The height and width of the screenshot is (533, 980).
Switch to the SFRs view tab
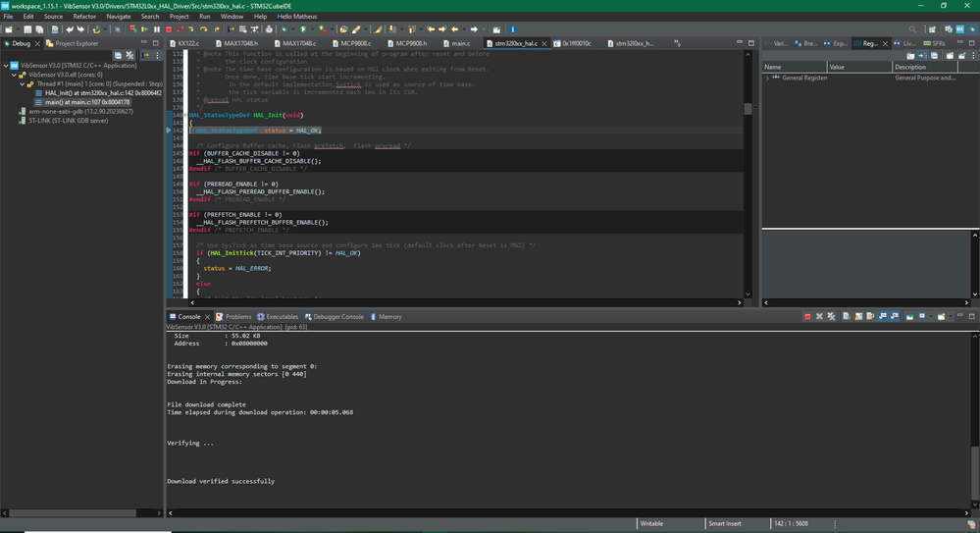pyautogui.click(x=934, y=43)
